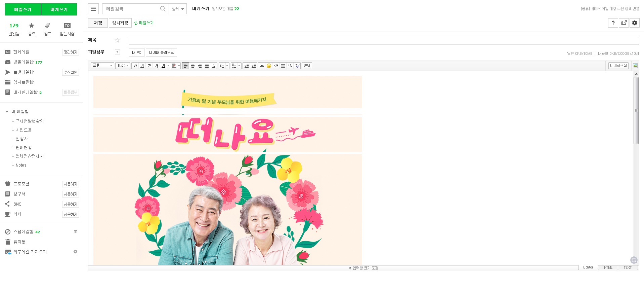Open the 스팸메일함 spam folder
This screenshot has width=644, height=289.
[23, 232]
